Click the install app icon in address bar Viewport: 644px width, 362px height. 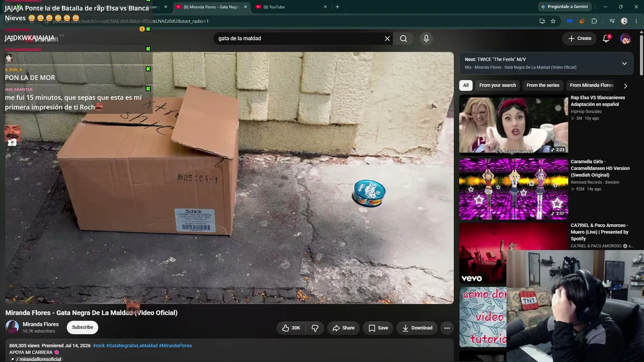pos(542,21)
